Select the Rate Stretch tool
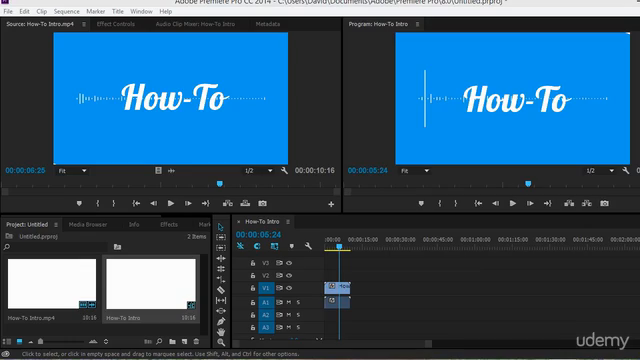Viewport: 640px width, 360px height. coord(221,279)
